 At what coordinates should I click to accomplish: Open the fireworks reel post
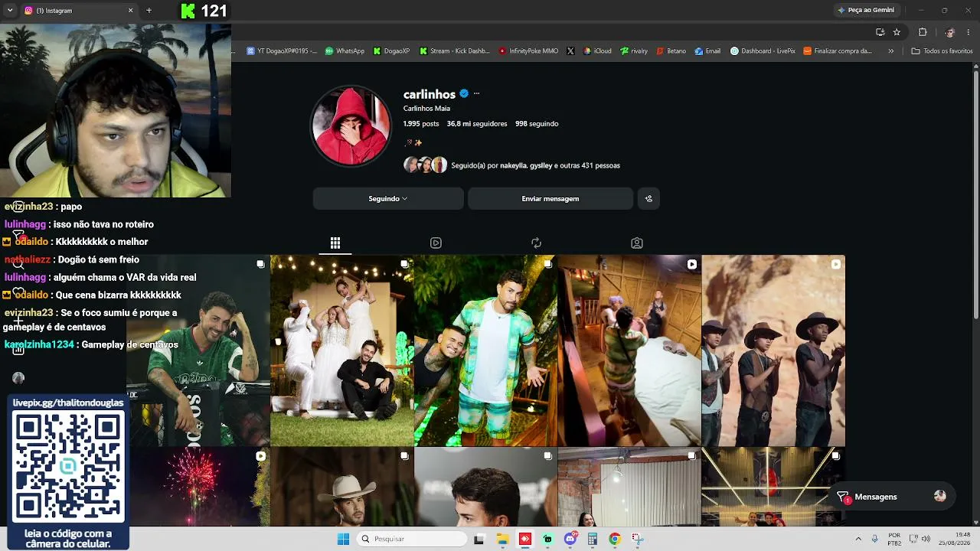click(x=198, y=487)
